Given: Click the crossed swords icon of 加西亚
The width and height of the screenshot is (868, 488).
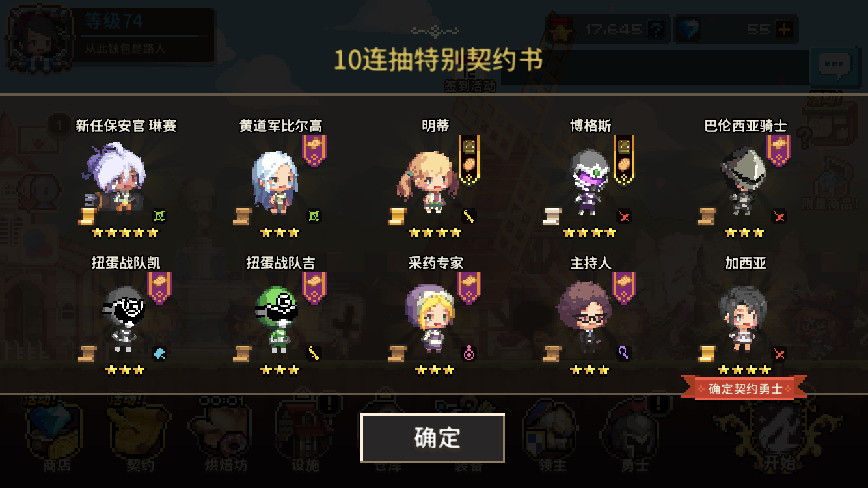Looking at the screenshot, I should point(779,353).
